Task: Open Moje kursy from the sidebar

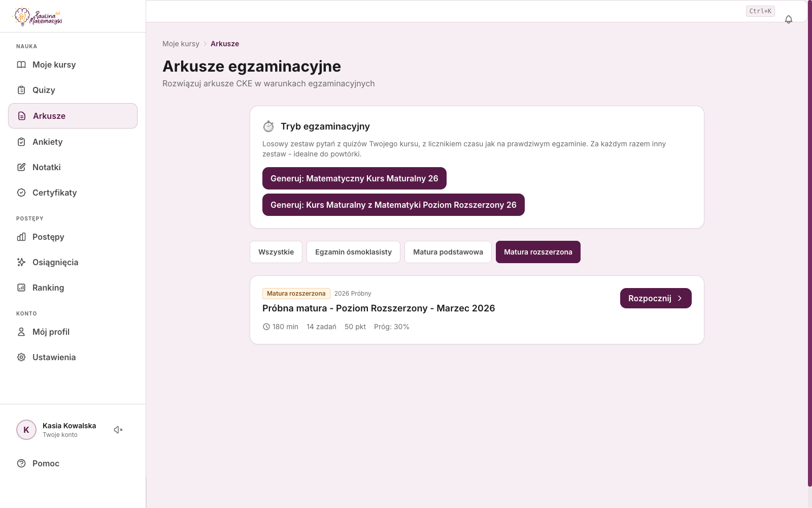Action: [73, 65]
